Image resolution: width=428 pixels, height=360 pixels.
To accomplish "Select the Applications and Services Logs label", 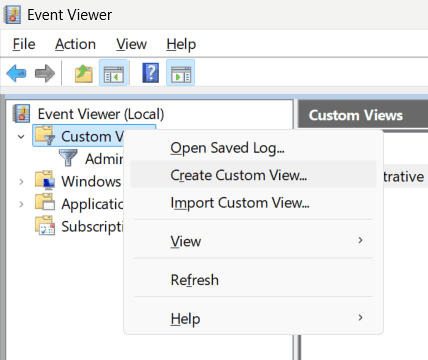I will 92,204.
